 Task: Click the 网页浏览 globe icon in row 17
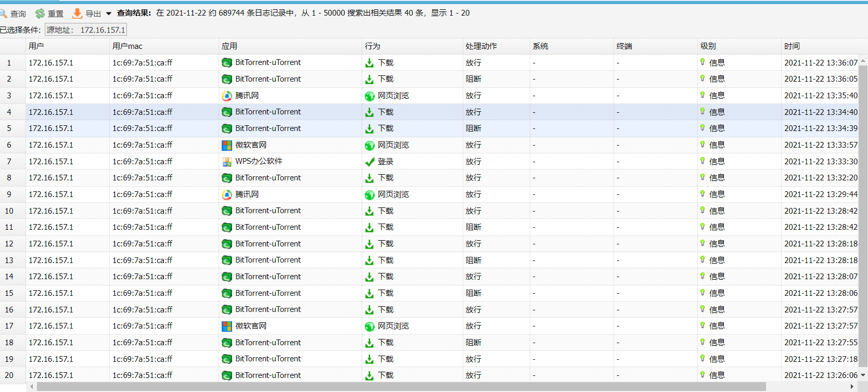[369, 326]
